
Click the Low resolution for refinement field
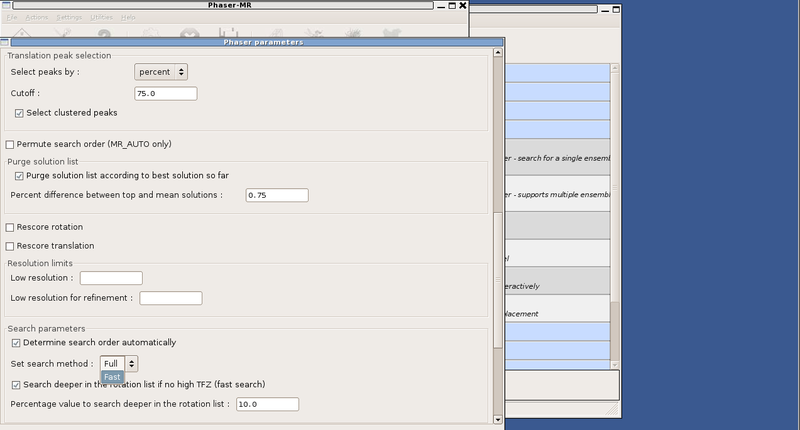(x=171, y=298)
